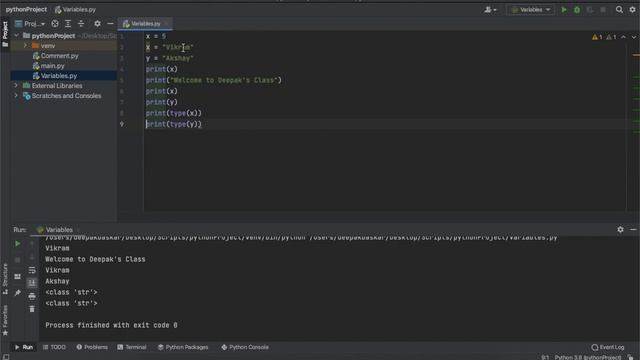The image size is (640, 360).
Task: Collapse all in Project tree
Action: [81, 24]
